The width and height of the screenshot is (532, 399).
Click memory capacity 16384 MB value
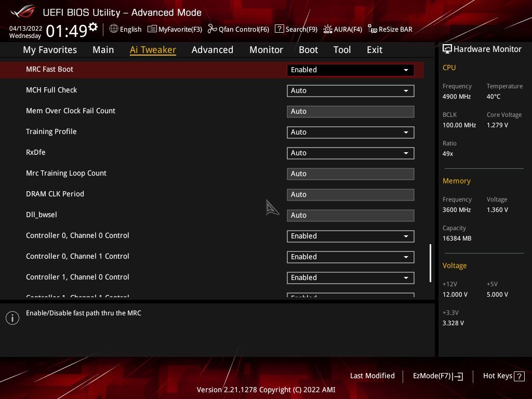(x=457, y=238)
